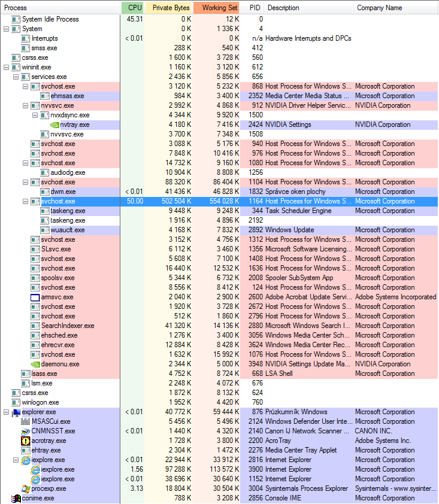Click the winlogon.exe icon
Viewport: 439px width, 504px height.
coord(16,402)
